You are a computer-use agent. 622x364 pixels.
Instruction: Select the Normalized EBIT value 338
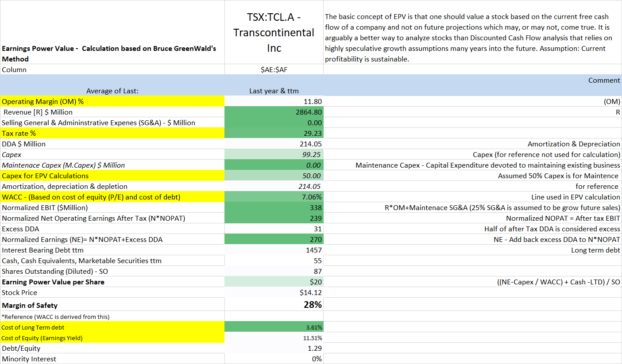tap(274, 207)
